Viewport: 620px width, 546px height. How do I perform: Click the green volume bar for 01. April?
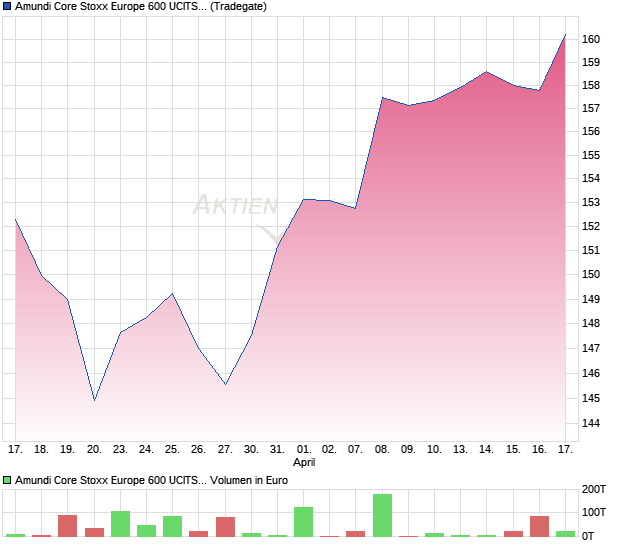[303, 522]
